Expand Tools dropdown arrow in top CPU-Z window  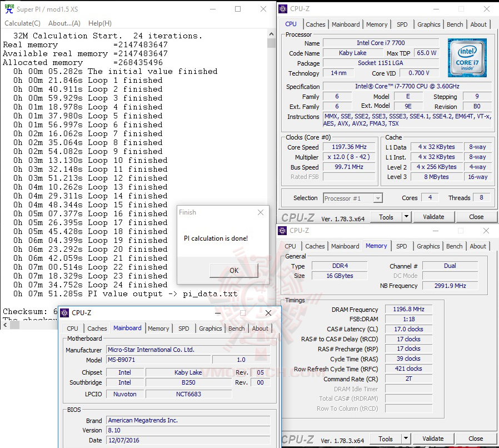(406, 217)
